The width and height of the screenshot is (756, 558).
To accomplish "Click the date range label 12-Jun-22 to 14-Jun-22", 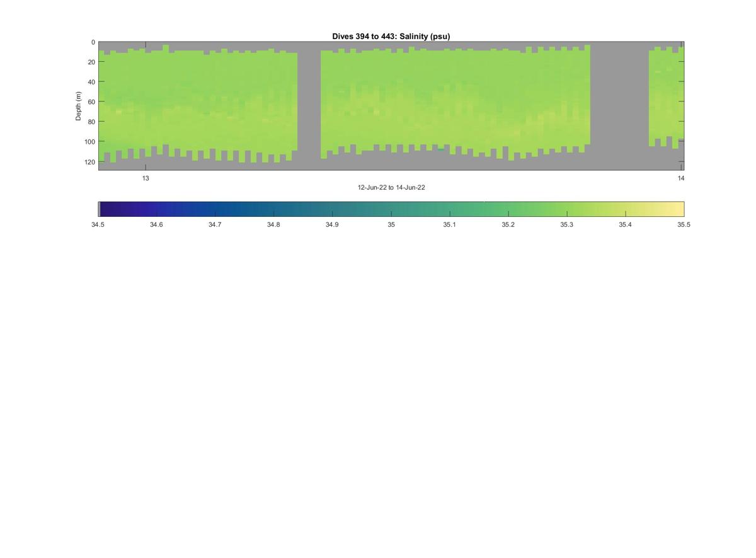I will pos(391,188).
